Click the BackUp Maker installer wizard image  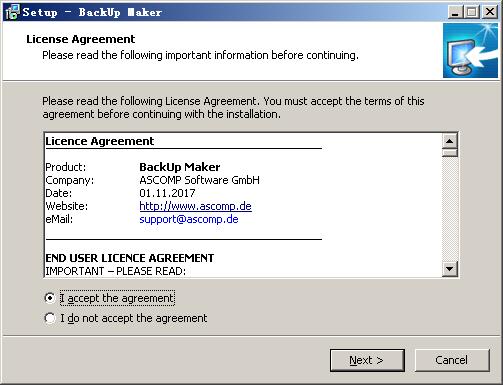tap(470, 50)
